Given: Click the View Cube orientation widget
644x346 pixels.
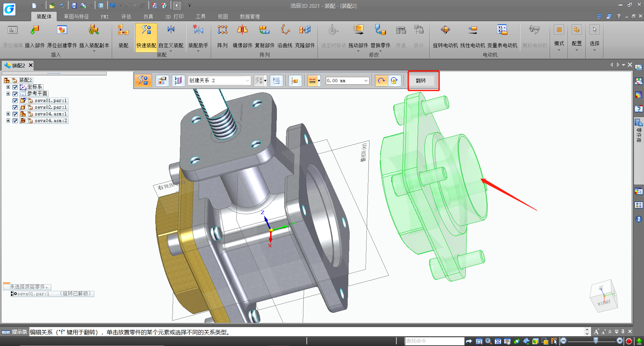Looking at the screenshot, I should pyautogui.click(x=604, y=296).
